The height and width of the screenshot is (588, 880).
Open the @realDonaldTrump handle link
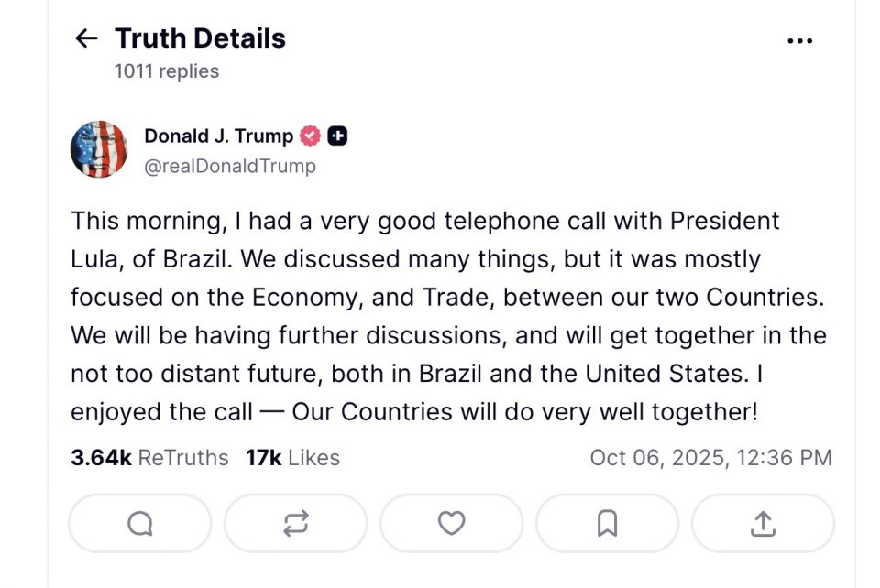click(x=230, y=166)
